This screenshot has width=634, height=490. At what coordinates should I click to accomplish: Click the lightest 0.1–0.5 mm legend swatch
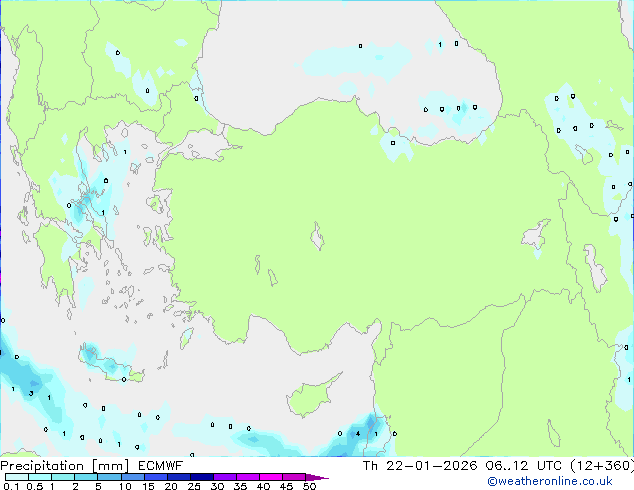pyautogui.click(x=17, y=477)
